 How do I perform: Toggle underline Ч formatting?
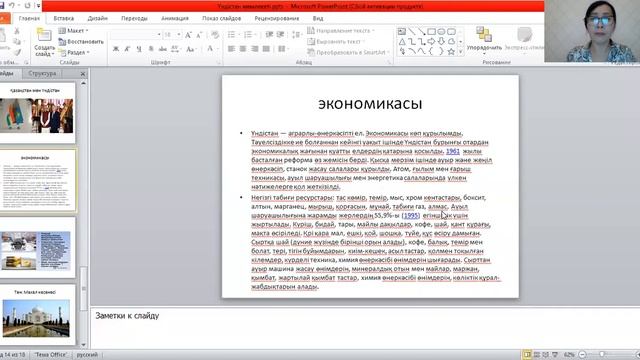pos(139,49)
